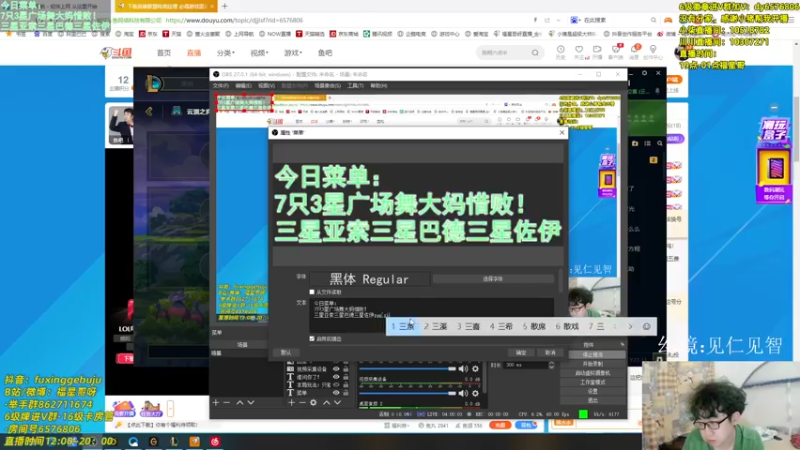Viewport: 800px width, 450px height.
Task: Add a source with the sources plus icon
Action: [x=291, y=403]
